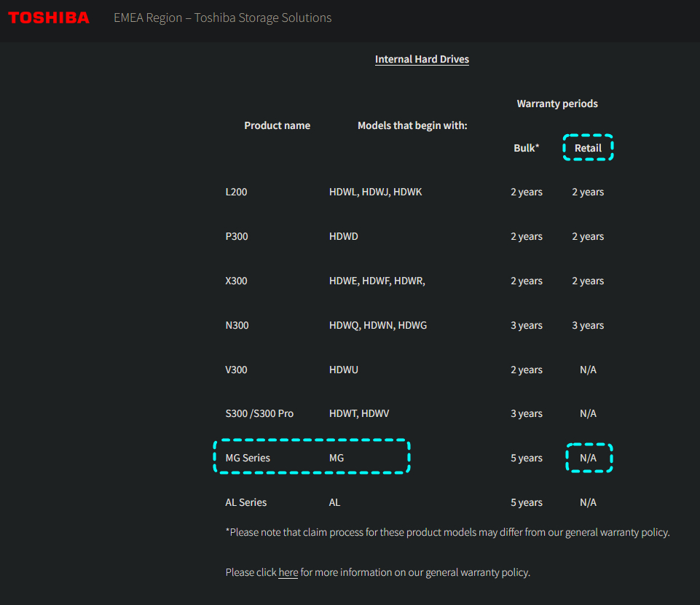Select the Internal Hard Drives heading
700x605 pixels.
tap(422, 60)
